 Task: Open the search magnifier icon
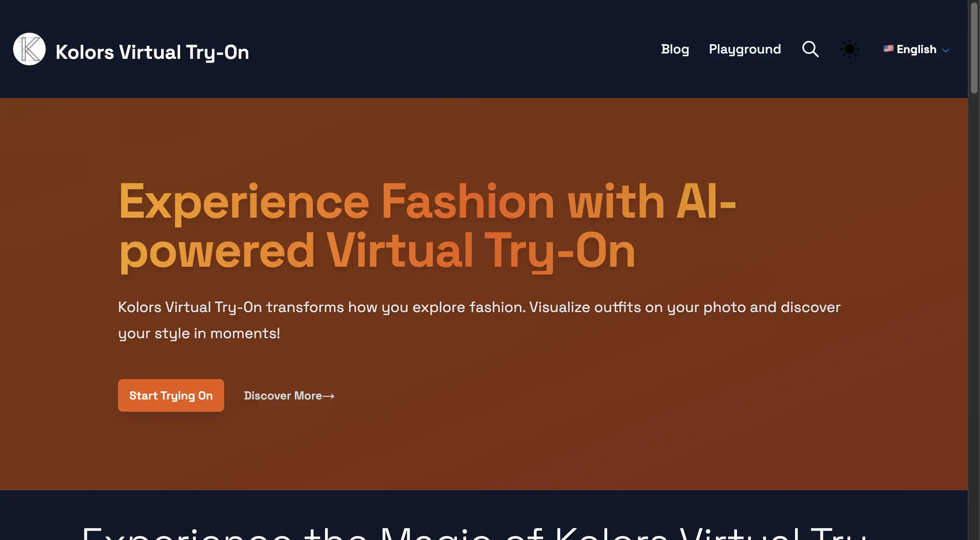(x=810, y=49)
